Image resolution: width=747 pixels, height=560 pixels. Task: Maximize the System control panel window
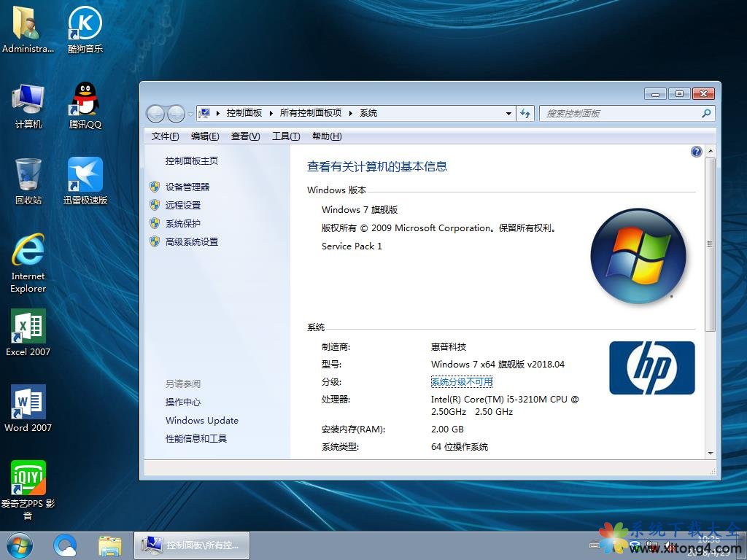pyautogui.click(x=679, y=94)
